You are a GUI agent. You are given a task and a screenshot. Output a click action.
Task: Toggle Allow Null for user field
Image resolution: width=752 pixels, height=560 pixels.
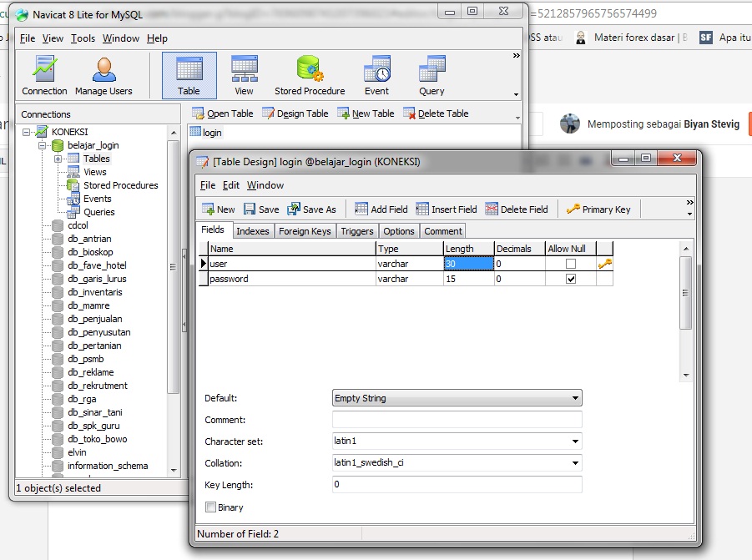(571, 264)
